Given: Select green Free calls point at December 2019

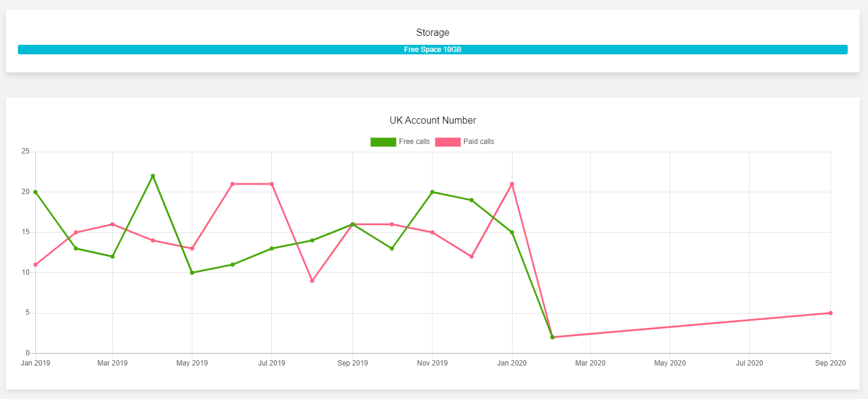Looking at the screenshot, I should (x=471, y=200).
